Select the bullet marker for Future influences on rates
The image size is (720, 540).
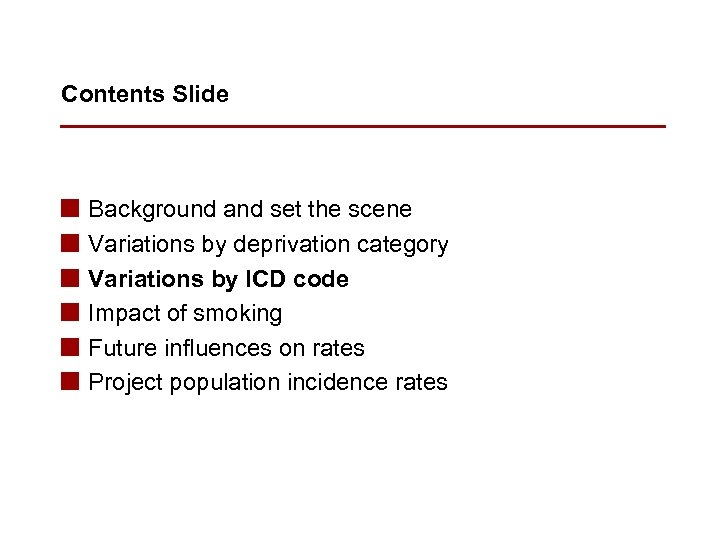[70, 348]
